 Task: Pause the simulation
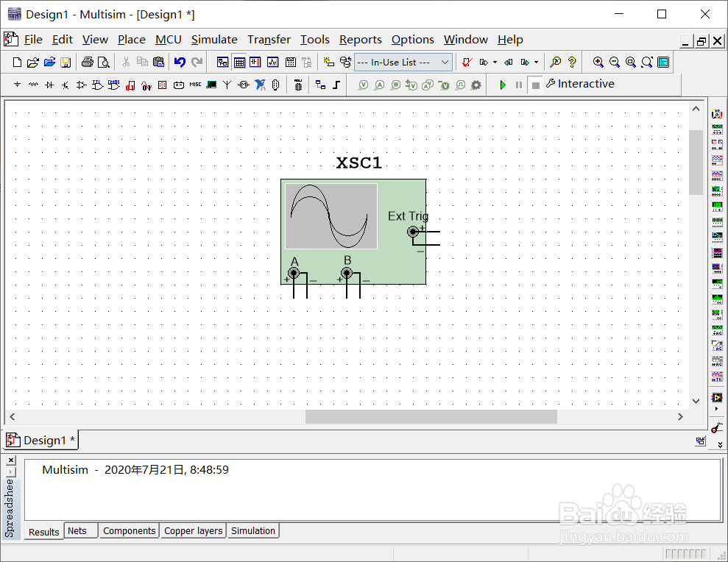[519, 85]
